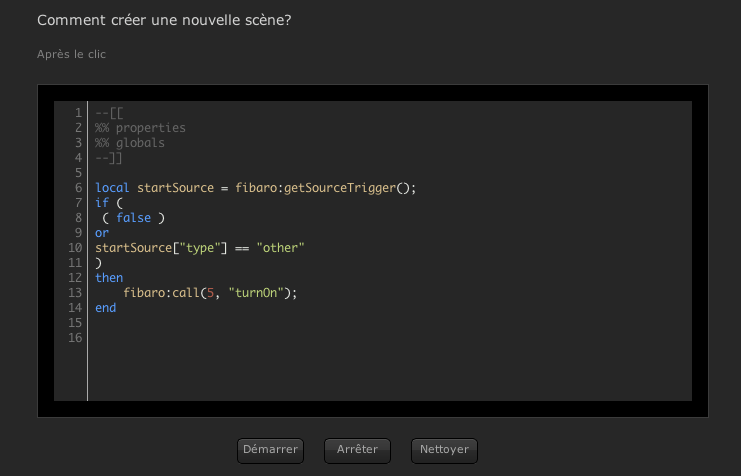The width and height of the screenshot is (741, 476).
Task: Stop the scene with Arrêter
Action: coord(357,450)
